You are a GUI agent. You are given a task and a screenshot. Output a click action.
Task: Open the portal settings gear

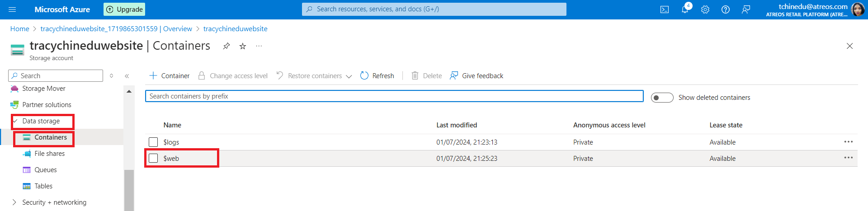(705, 9)
